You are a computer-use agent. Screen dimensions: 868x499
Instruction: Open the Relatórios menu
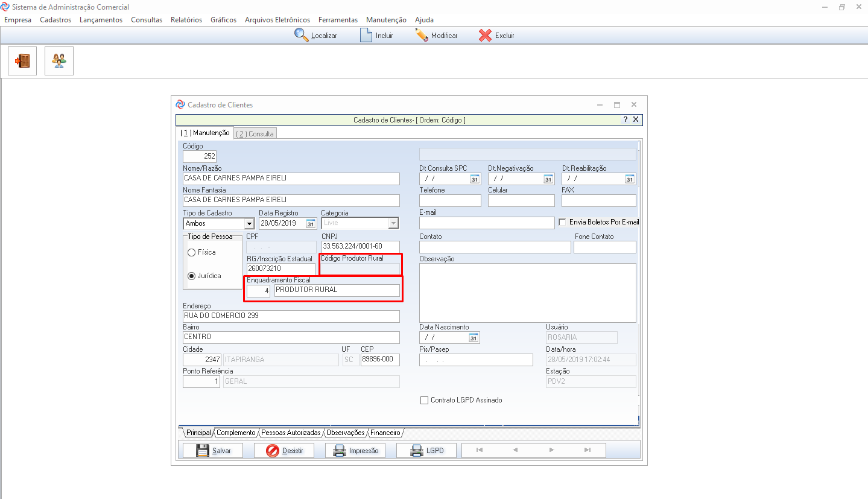click(186, 20)
